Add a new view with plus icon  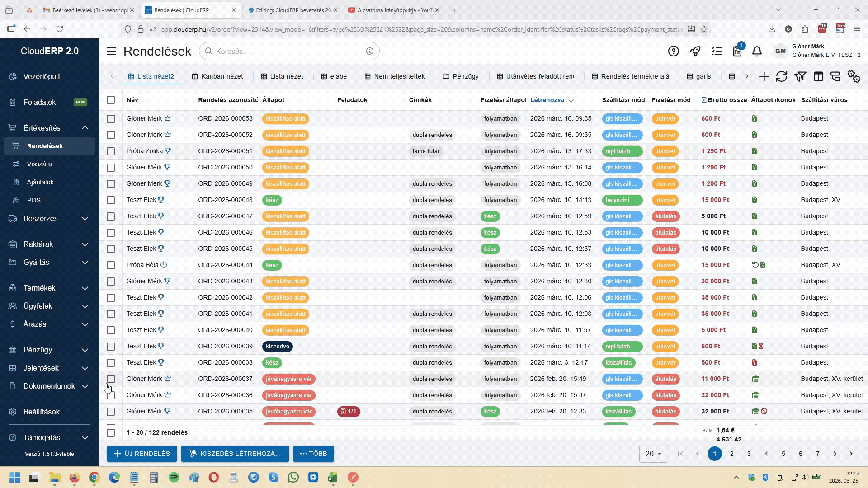[x=764, y=76]
